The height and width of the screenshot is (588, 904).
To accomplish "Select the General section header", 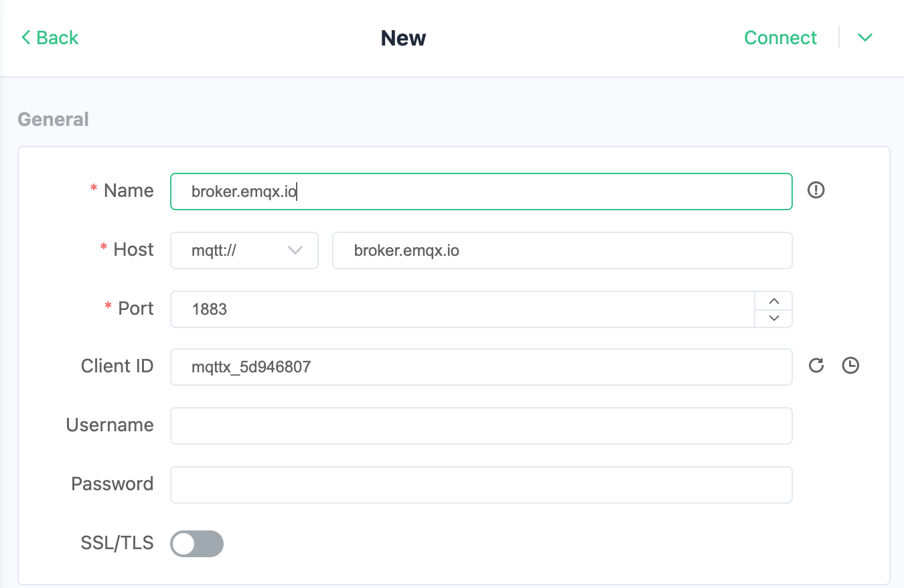I will click(53, 119).
